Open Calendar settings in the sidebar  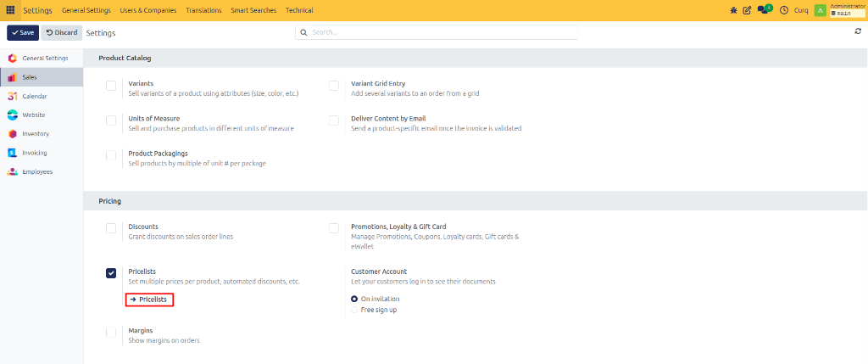(x=42, y=96)
